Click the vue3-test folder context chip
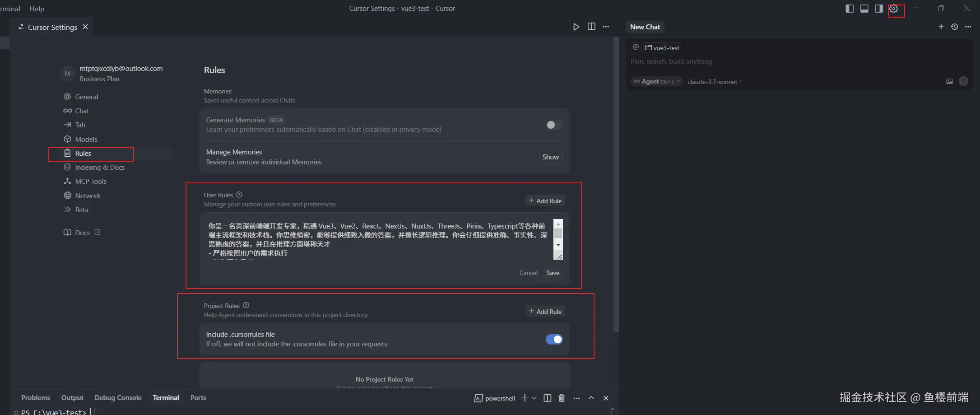 [x=662, y=47]
